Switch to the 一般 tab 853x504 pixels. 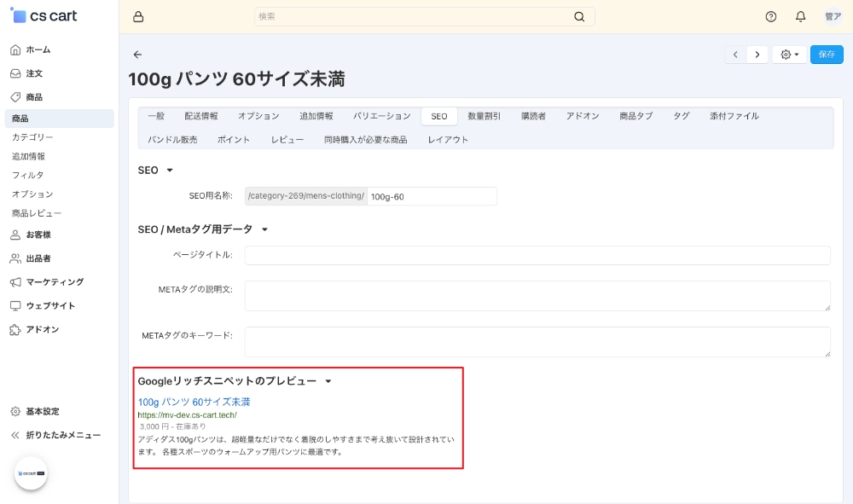pyautogui.click(x=156, y=116)
